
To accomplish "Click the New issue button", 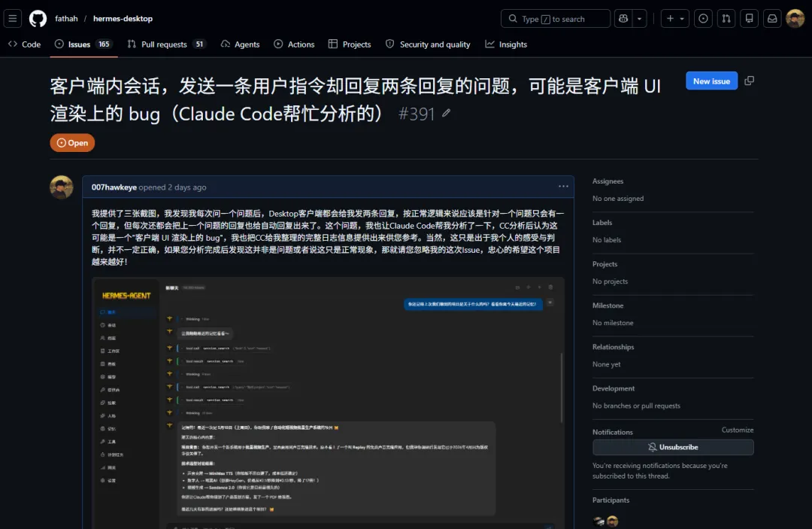I will pyautogui.click(x=711, y=81).
